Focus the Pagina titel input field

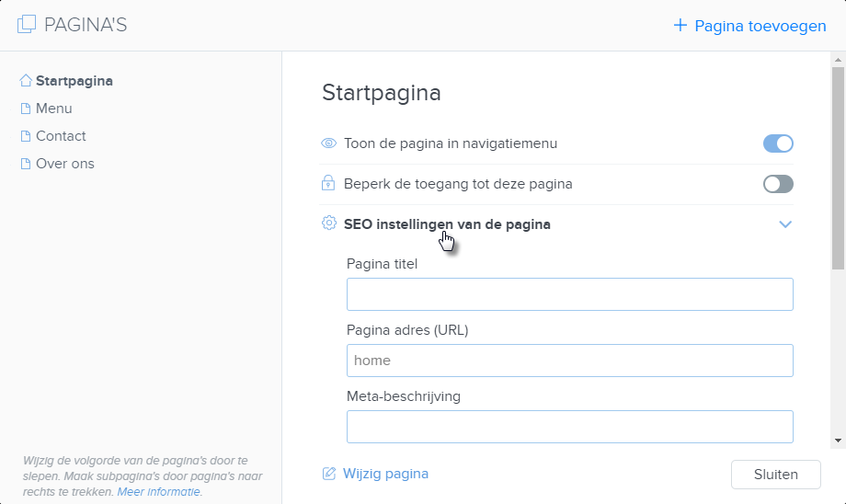[x=569, y=294]
